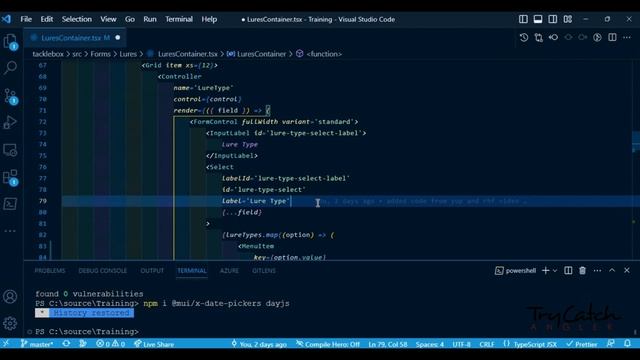
Task: Open changes compare icon in editor toolbar
Action: (x=538, y=38)
